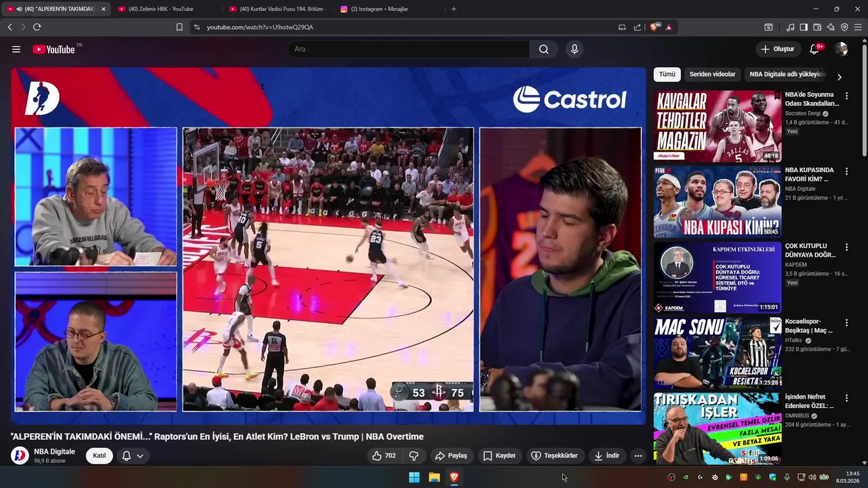Open a new browser tab
868x488 pixels.
click(454, 9)
